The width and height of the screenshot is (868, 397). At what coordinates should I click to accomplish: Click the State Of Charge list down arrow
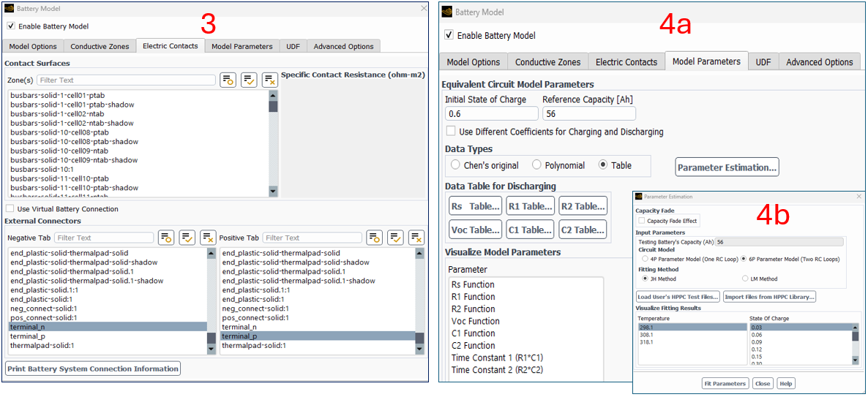[854, 360]
